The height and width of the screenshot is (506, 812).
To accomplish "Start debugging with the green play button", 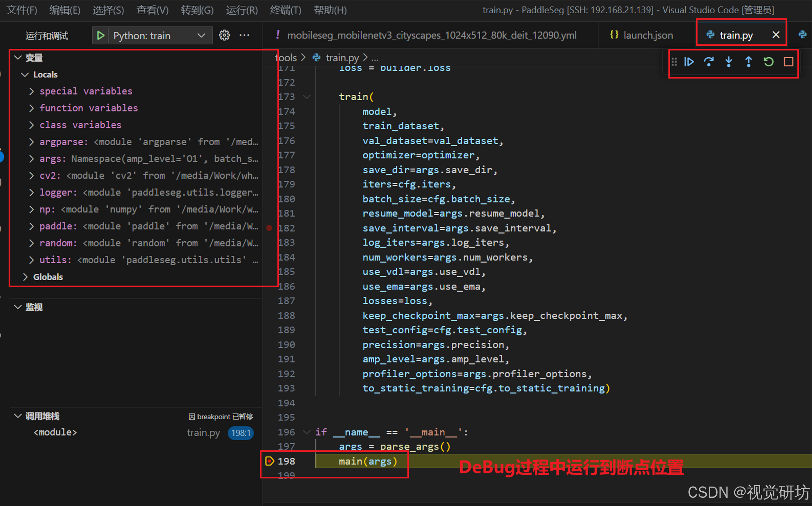I will click(101, 35).
